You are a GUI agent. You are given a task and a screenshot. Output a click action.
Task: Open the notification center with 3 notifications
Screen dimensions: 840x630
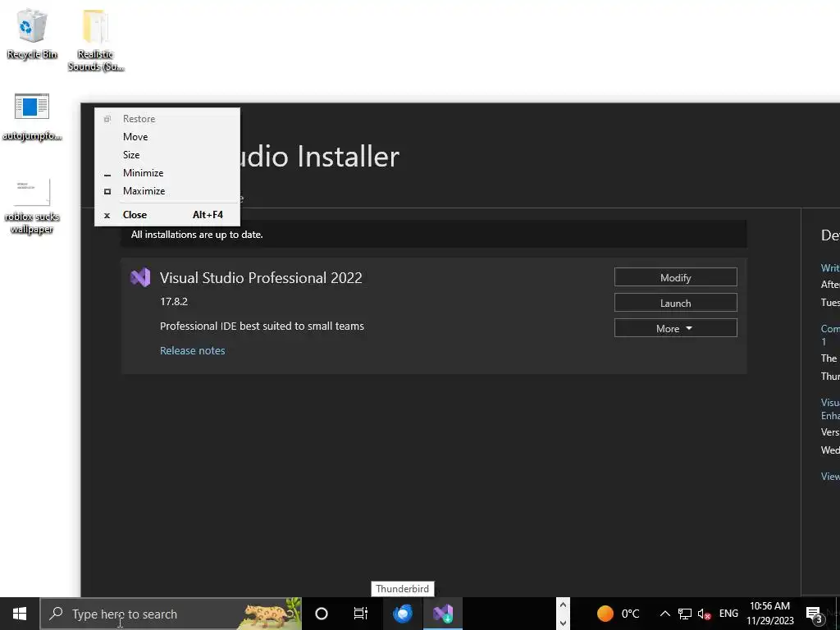[x=815, y=614]
